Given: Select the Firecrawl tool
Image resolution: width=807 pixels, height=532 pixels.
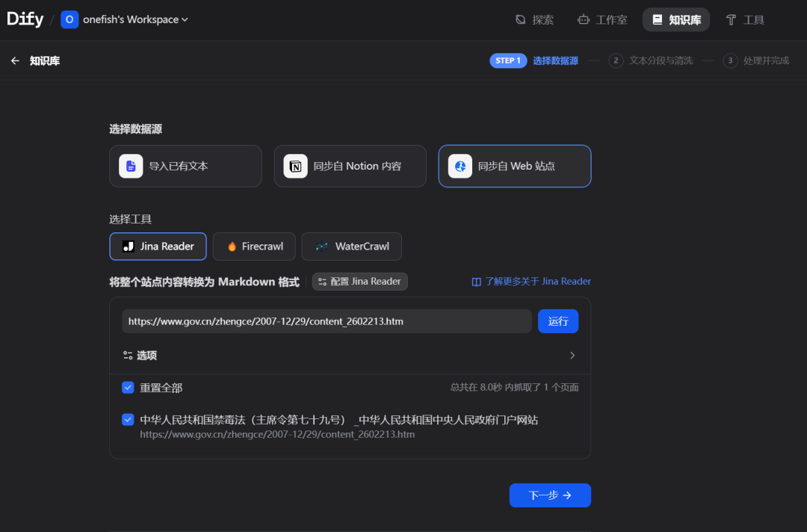Looking at the screenshot, I should pos(254,247).
